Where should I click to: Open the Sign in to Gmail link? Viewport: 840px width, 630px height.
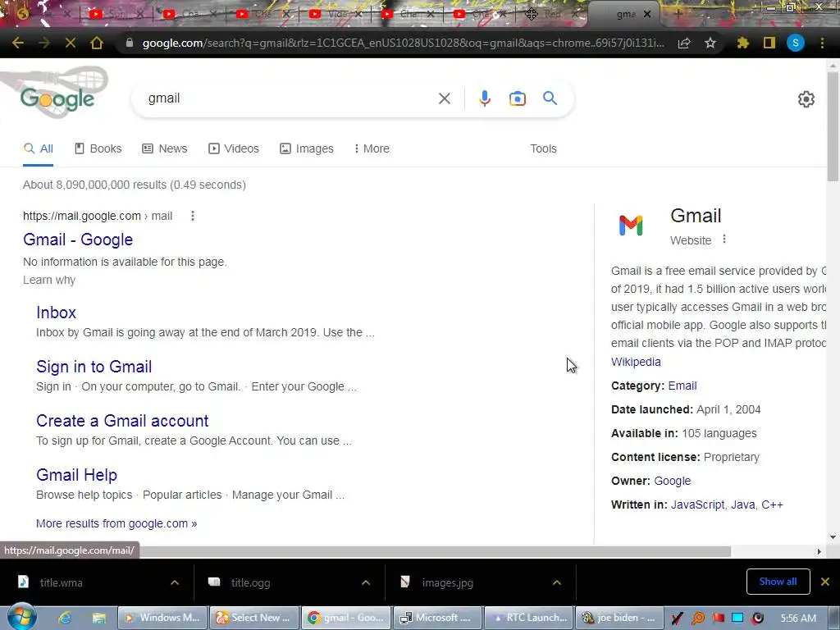point(94,367)
